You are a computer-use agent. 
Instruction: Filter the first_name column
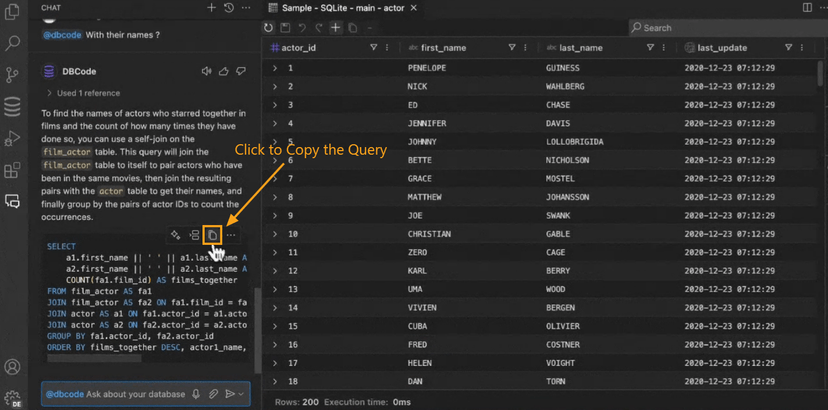(512, 48)
